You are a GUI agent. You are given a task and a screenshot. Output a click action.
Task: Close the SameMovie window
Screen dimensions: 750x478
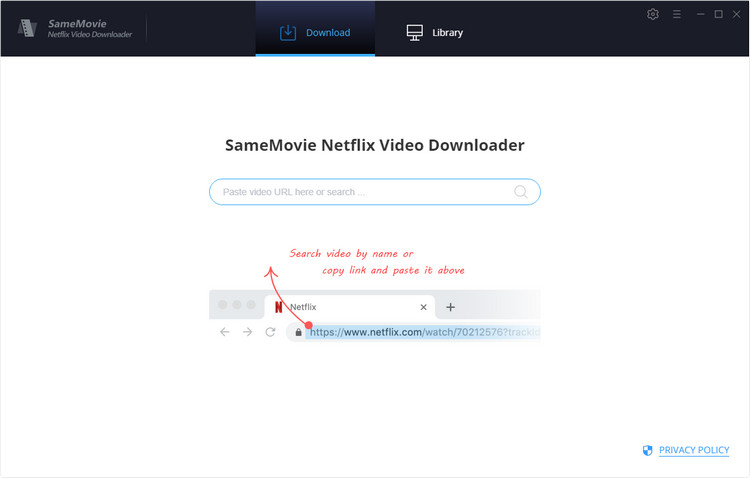point(737,14)
